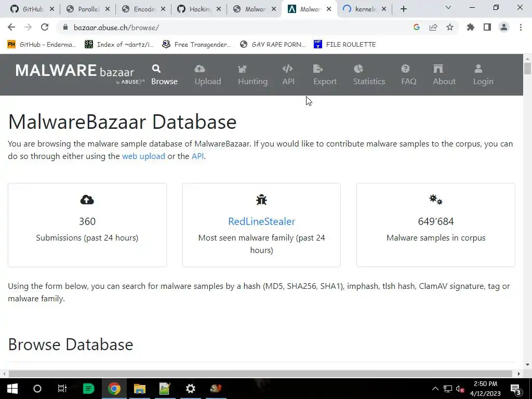Open a new browser tab
This screenshot has height=399, width=532.
click(x=403, y=9)
